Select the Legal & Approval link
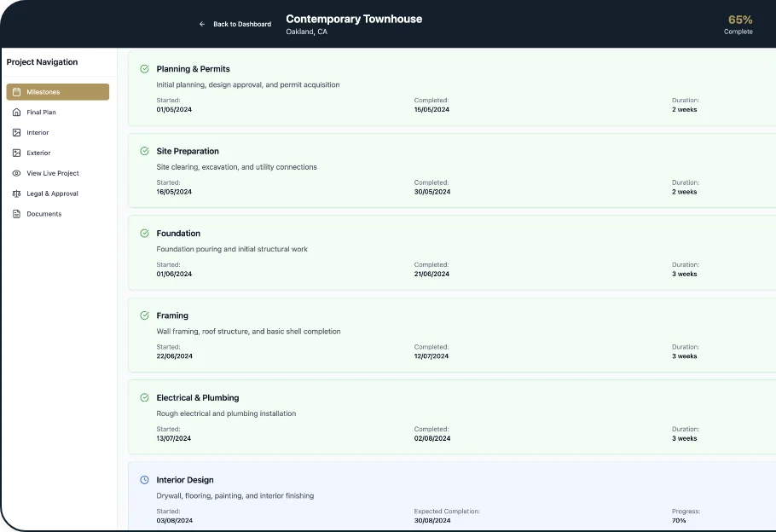This screenshot has width=776, height=532. tap(52, 194)
